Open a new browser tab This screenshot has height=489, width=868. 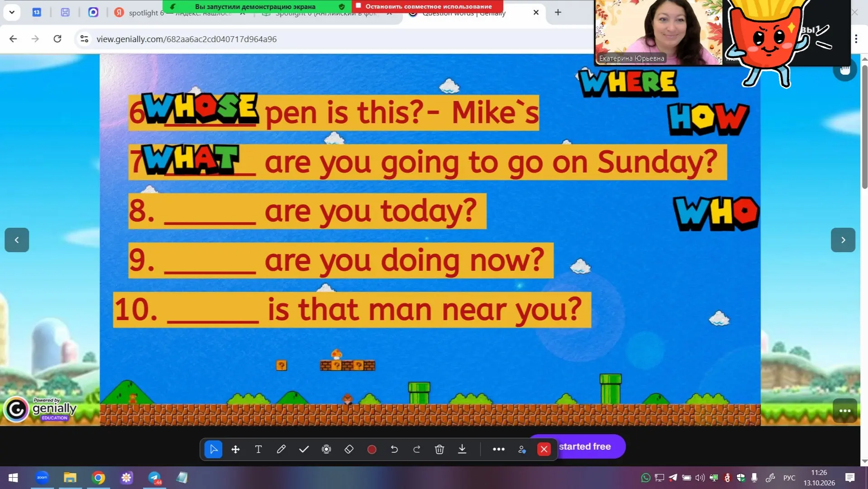[558, 12]
